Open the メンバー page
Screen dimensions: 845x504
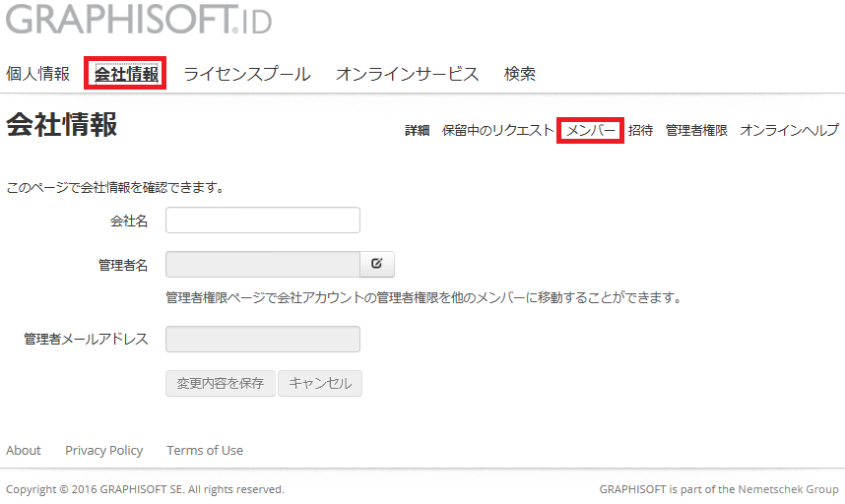pos(591,130)
